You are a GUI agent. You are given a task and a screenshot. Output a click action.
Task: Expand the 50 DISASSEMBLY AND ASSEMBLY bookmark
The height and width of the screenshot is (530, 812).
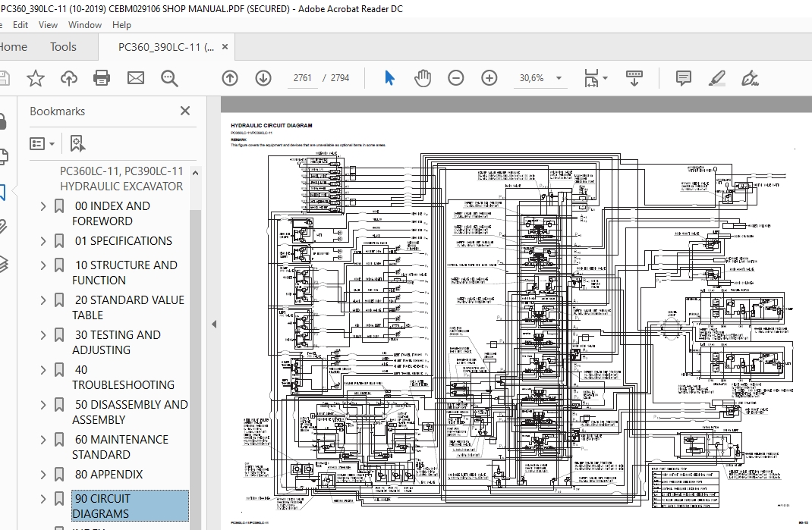43,405
